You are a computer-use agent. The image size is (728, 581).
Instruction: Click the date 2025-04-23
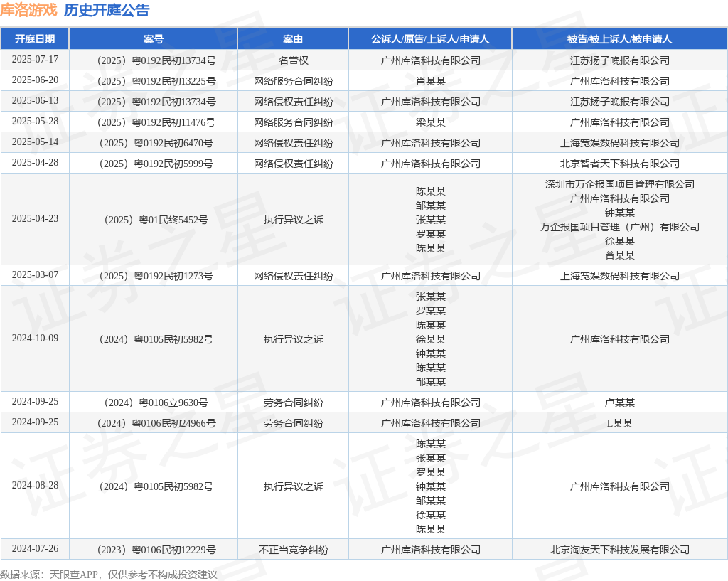[35, 219]
